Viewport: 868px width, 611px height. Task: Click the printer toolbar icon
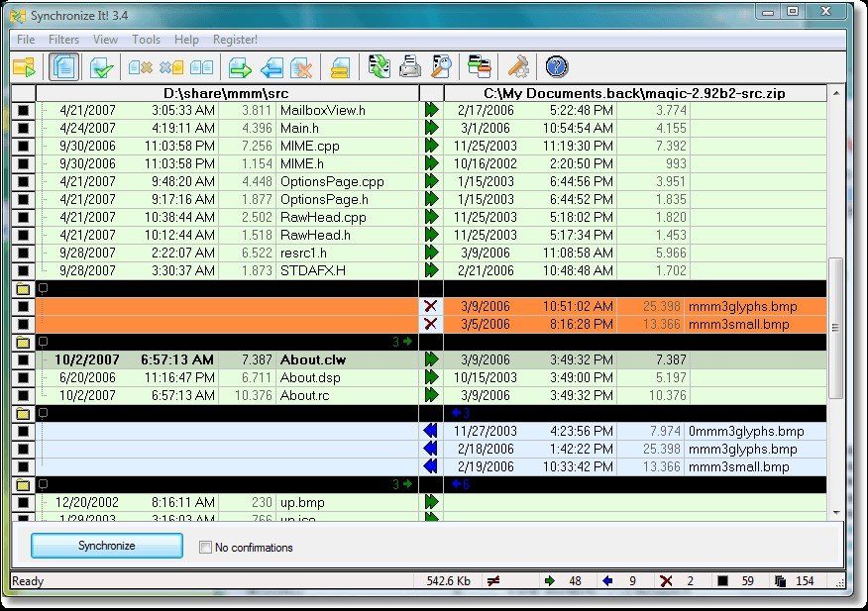pos(410,67)
